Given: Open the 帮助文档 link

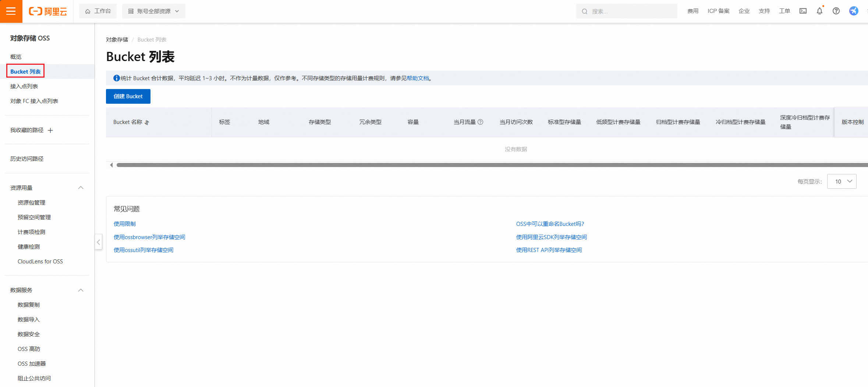Looking at the screenshot, I should coord(418,78).
